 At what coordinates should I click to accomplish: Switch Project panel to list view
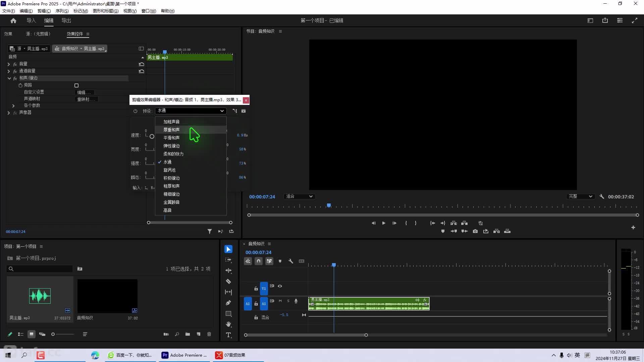(x=21, y=334)
